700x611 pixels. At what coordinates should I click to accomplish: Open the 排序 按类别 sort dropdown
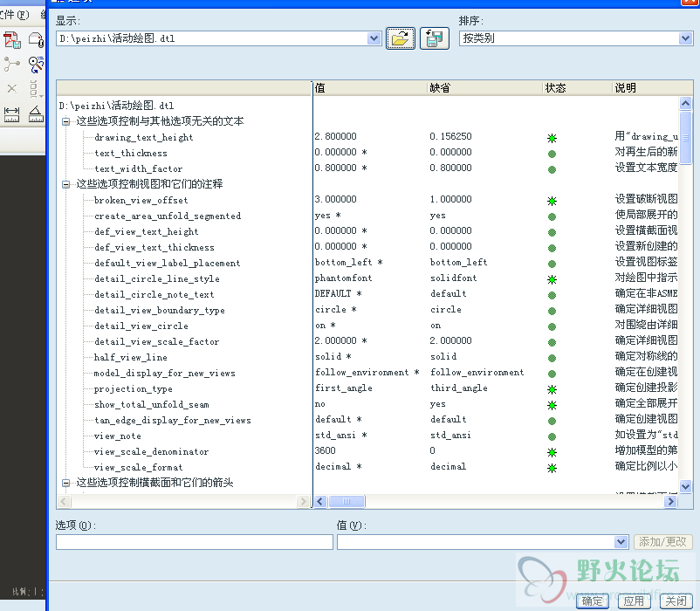point(685,38)
